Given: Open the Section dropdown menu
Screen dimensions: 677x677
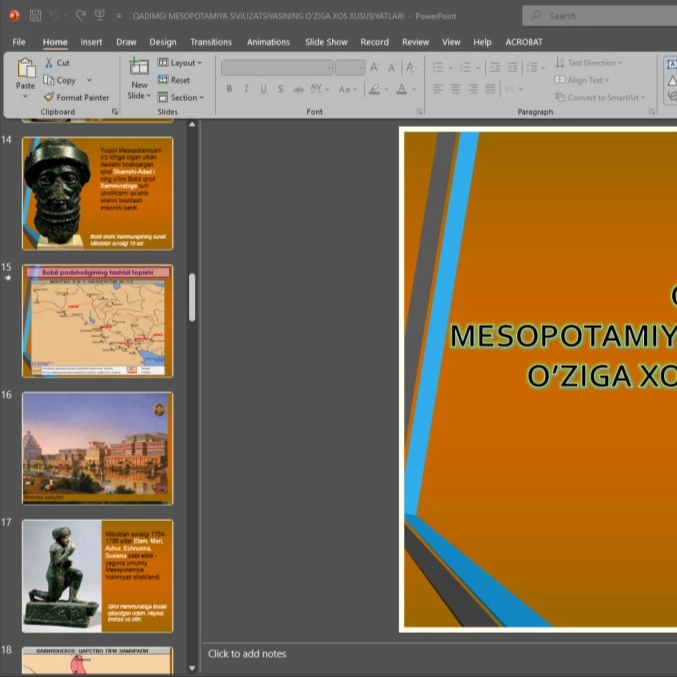Looking at the screenshot, I should point(181,97).
